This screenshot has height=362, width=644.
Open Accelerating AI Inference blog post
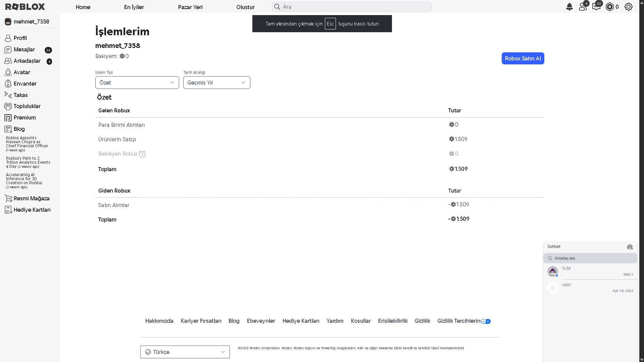point(24,181)
